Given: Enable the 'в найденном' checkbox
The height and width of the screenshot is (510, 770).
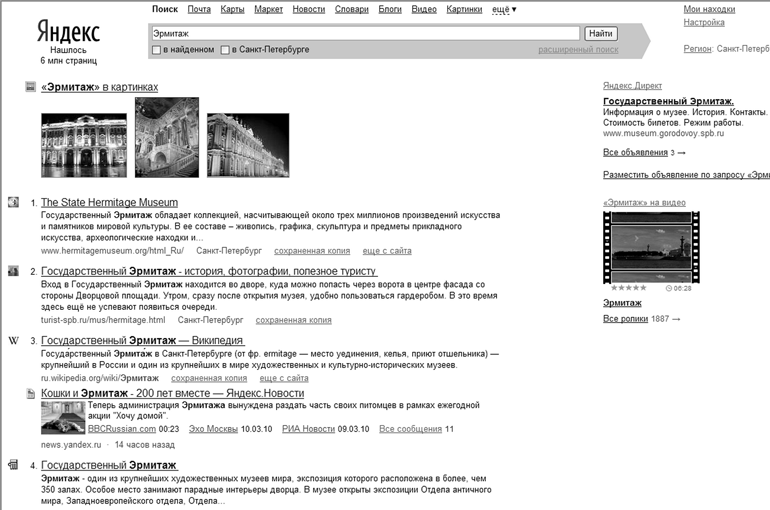Looking at the screenshot, I should (x=157, y=50).
